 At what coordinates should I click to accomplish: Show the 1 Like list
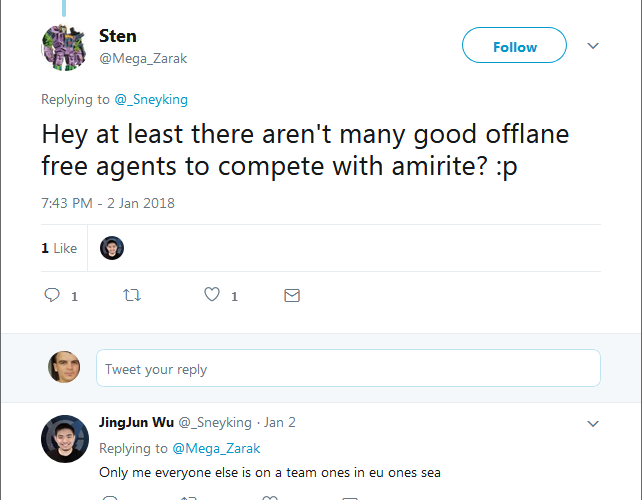(59, 248)
